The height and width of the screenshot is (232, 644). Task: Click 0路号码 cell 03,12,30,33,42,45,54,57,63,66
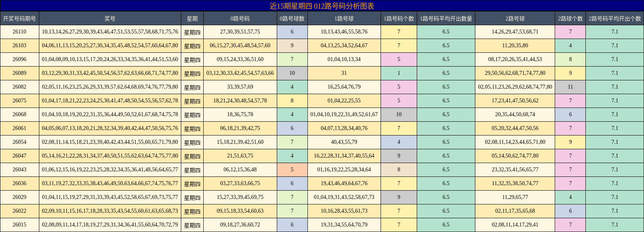pyautogui.click(x=240, y=73)
